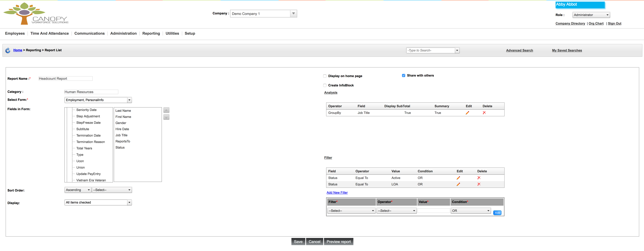This screenshot has width=644, height=251.
Task: Click the refresh arrow icon beside Home
Action: pos(8,50)
